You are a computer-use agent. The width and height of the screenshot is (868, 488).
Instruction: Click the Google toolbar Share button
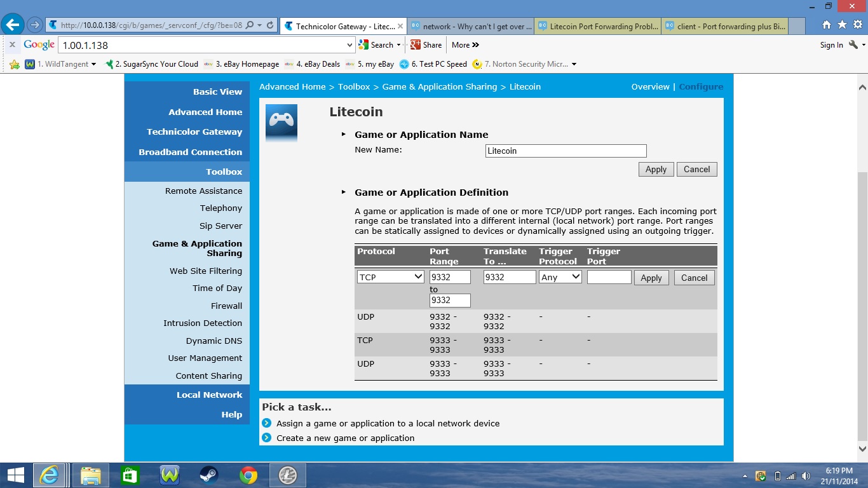click(x=426, y=45)
